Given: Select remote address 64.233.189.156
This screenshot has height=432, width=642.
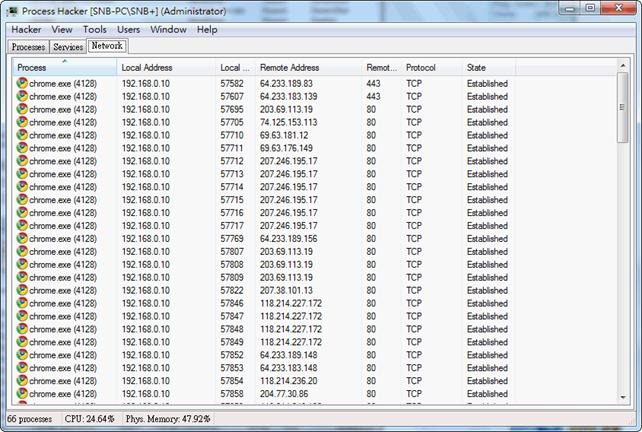Looking at the screenshot, I should point(288,239).
